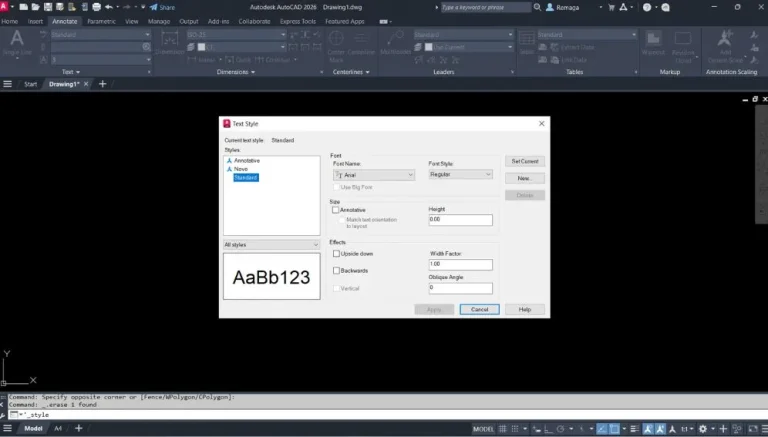Click the Height input field
The height and width of the screenshot is (437, 768).
point(460,219)
